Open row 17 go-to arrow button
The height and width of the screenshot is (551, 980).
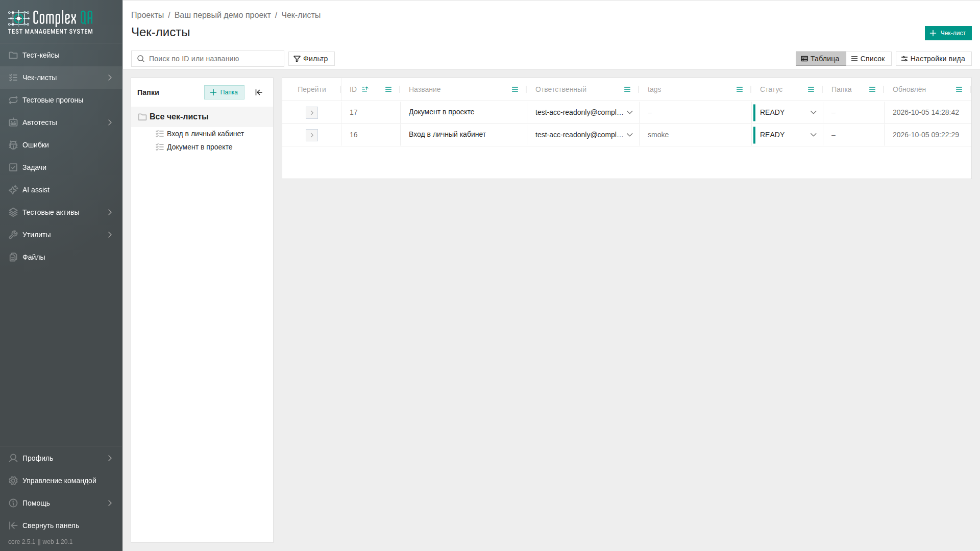(312, 113)
